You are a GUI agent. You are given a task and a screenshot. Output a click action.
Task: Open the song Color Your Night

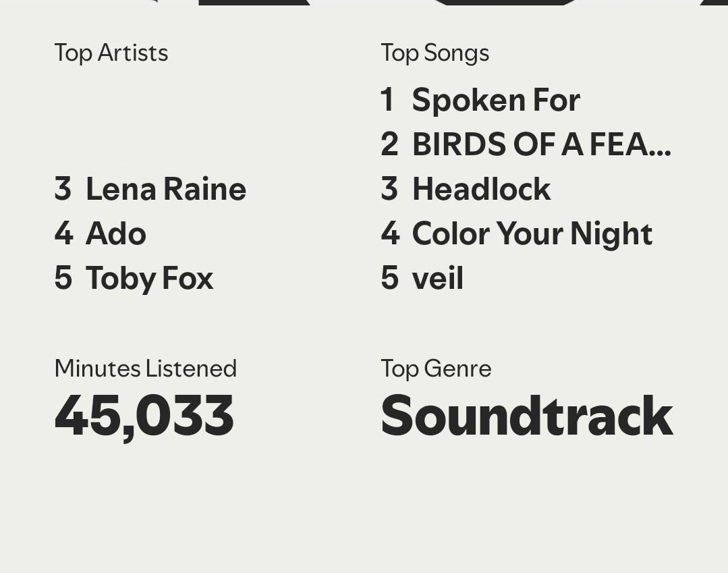point(532,234)
